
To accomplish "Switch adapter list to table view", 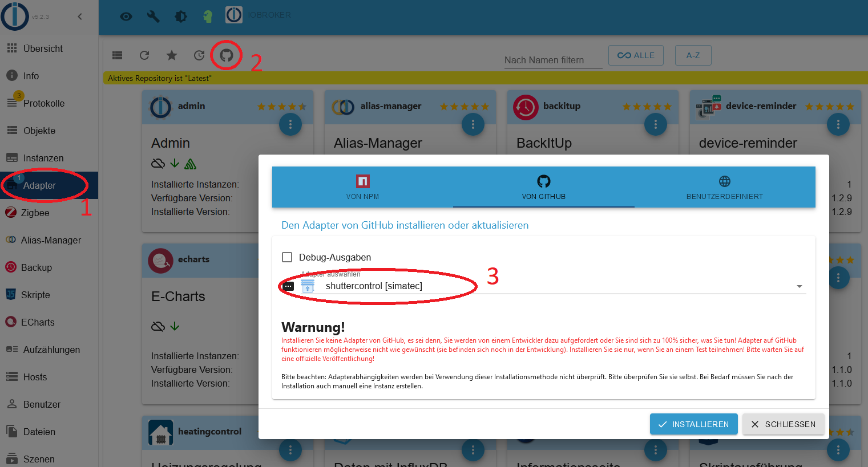I will 118,55.
